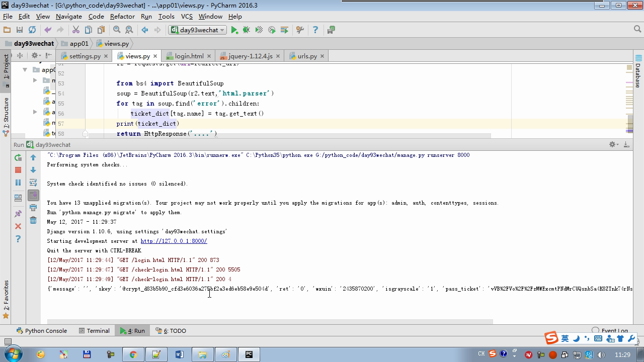Clear all Run console output (trash icon)
The image size is (644, 362).
pos(33,220)
